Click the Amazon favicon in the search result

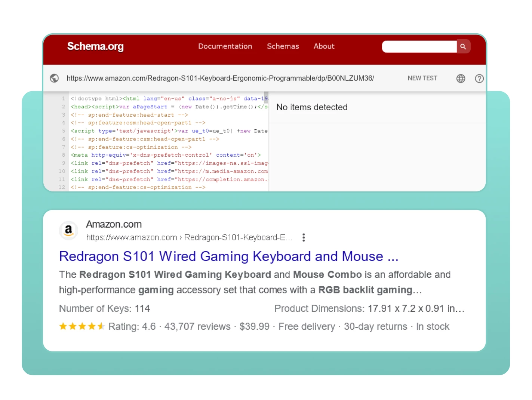tap(68, 230)
